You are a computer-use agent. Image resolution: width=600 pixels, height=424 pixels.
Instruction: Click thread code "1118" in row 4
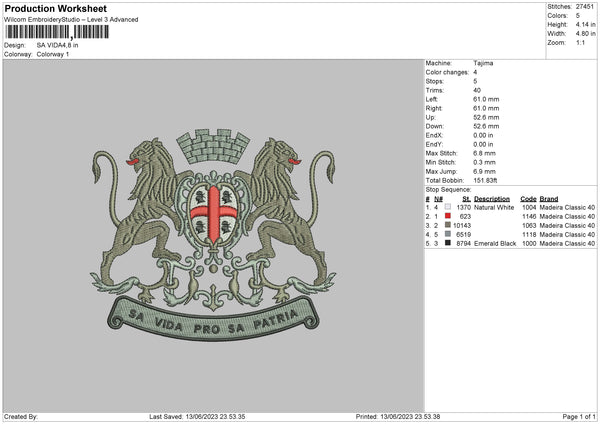tap(529, 235)
